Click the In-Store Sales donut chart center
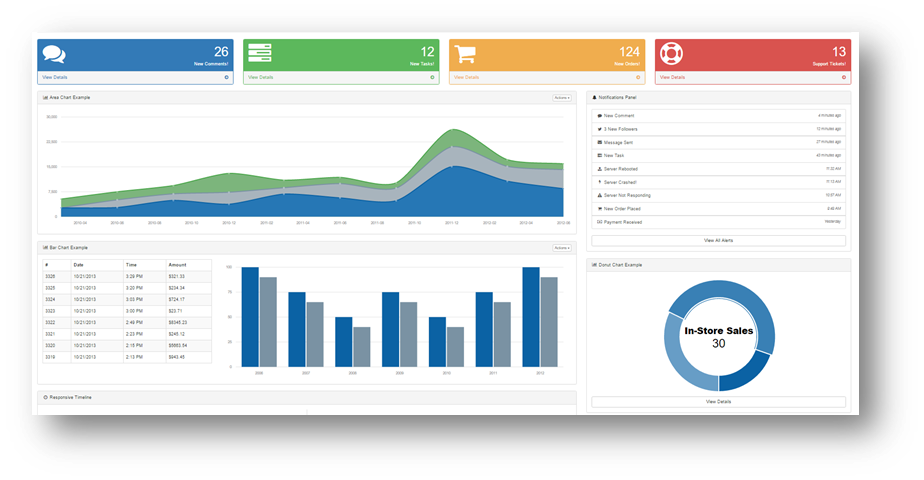The width and height of the screenshot is (924, 480). pyautogui.click(x=718, y=335)
